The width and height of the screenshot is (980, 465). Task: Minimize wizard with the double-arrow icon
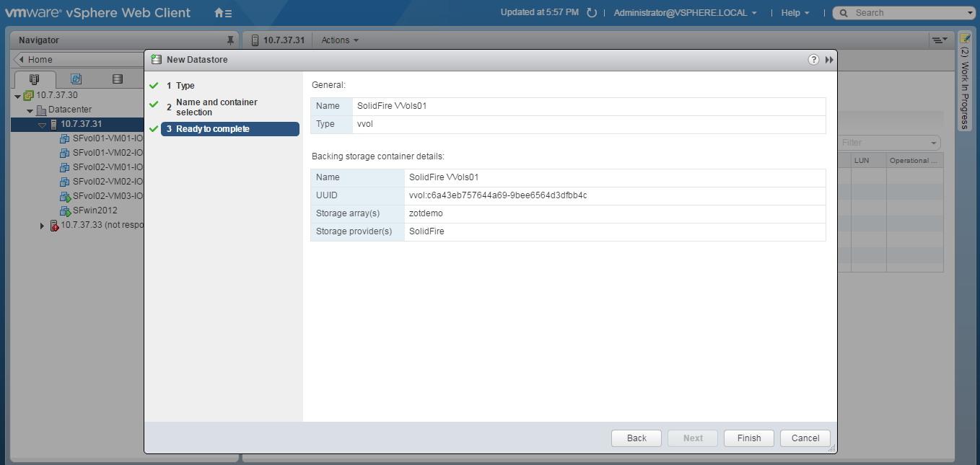click(x=829, y=60)
